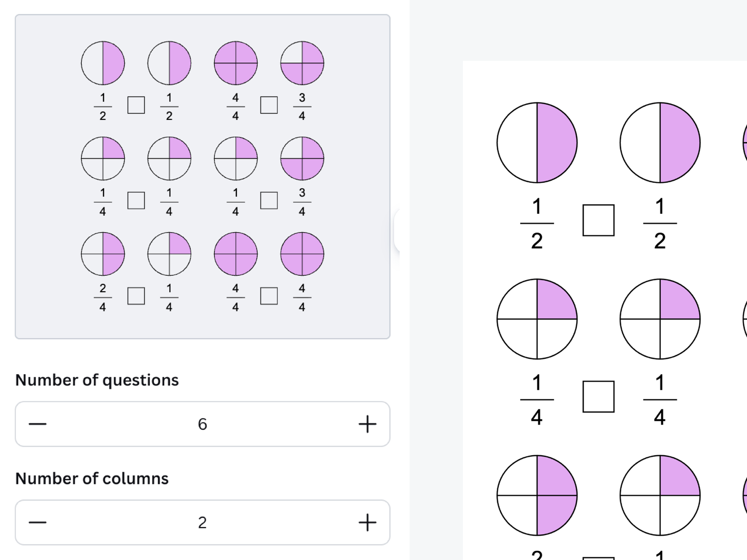The image size is (747, 560).
Task: Select first large half-shaded circle on worksheet
Action: (x=537, y=143)
